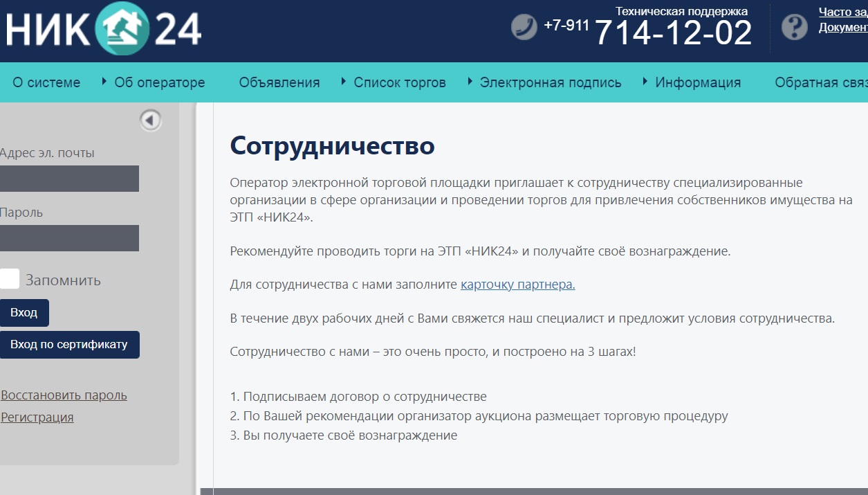Expand the Электронная подпись menu arrow
Viewport: 868px width, 495px height.
[x=470, y=82]
